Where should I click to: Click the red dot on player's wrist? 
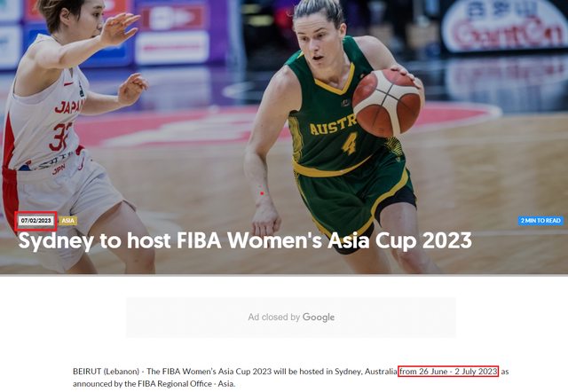point(262,193)
